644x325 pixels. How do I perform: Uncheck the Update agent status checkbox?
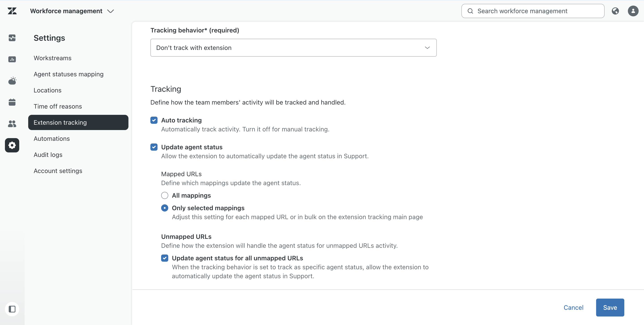coord(154,147)
